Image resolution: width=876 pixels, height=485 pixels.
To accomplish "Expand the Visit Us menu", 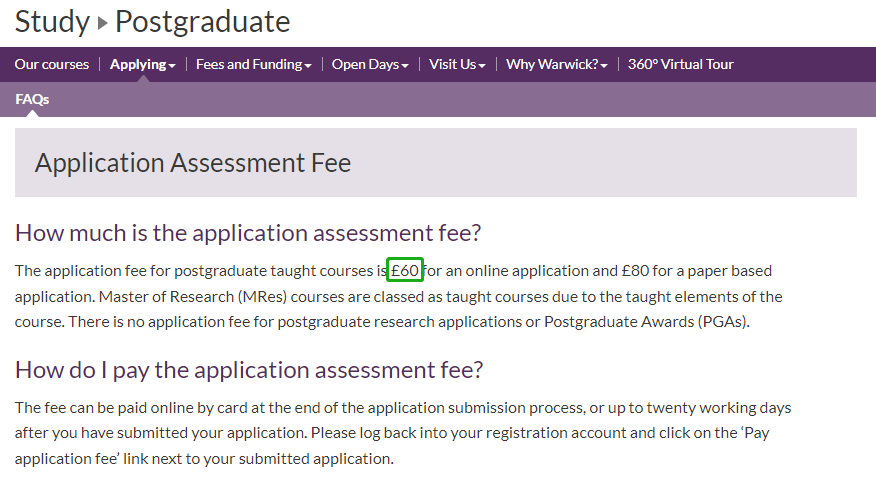I will tap(457, 65).
